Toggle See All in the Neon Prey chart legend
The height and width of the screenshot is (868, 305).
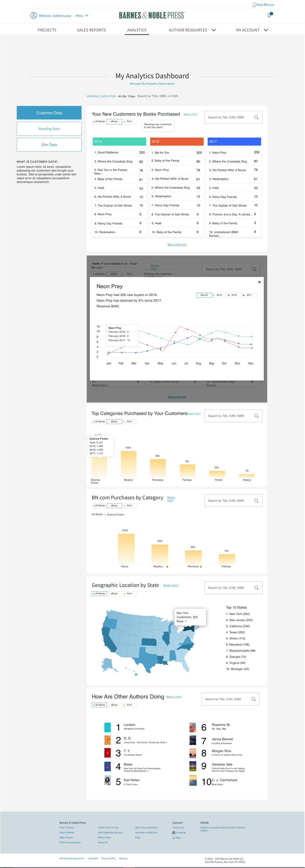(204, 295)
